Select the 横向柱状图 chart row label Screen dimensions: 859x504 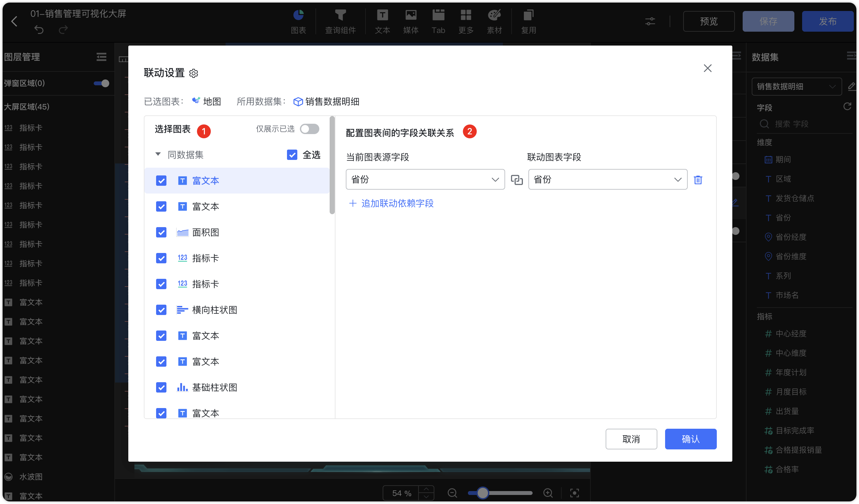click(214, 310)
